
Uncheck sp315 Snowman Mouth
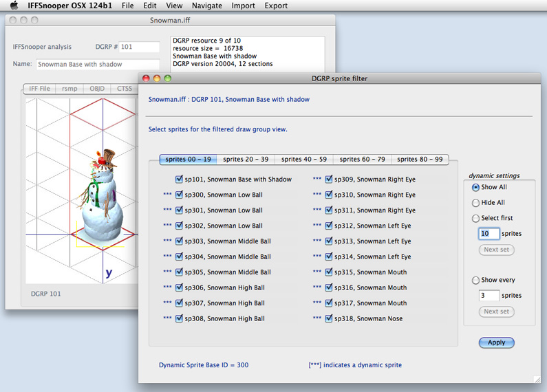point(329,272)
